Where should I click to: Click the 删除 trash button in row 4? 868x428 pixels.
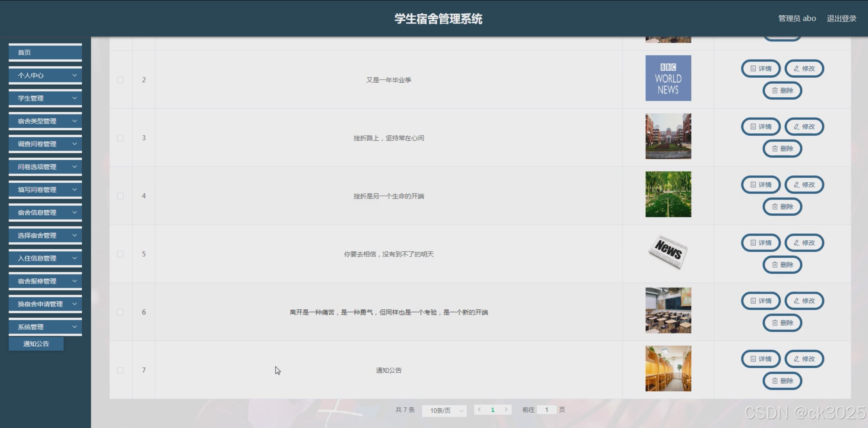click(x=782, y=207)
